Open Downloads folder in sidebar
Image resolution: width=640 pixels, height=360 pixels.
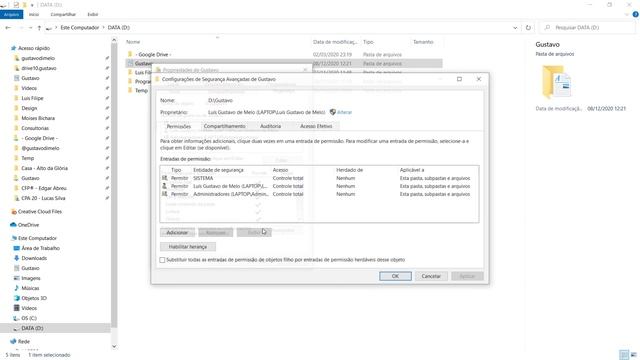pos(31,258)
